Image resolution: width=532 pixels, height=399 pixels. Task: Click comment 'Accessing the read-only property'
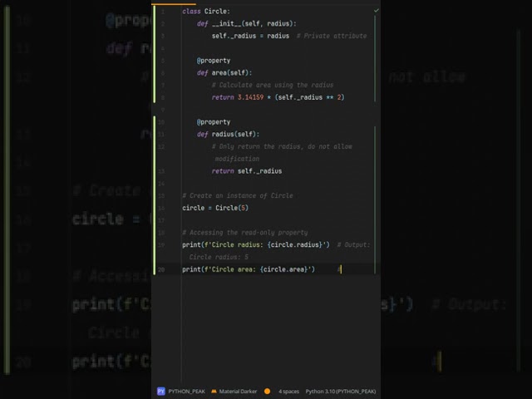(245, 233)
